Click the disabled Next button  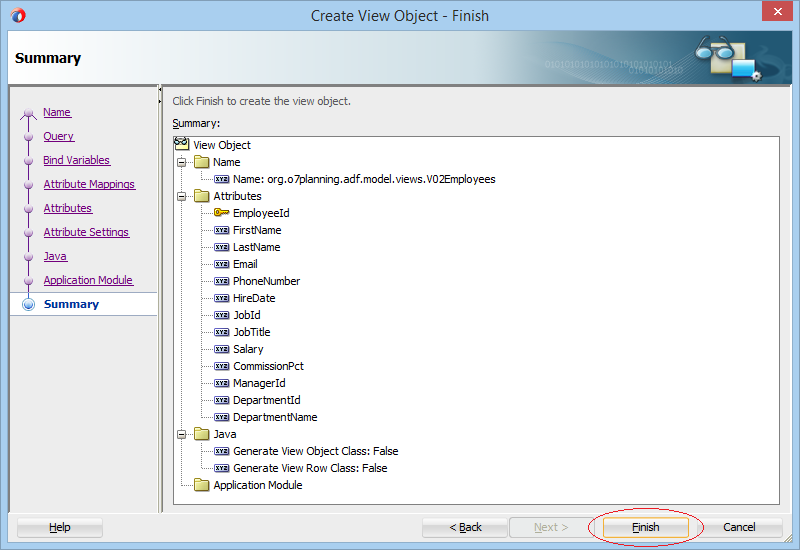point(551,527)
